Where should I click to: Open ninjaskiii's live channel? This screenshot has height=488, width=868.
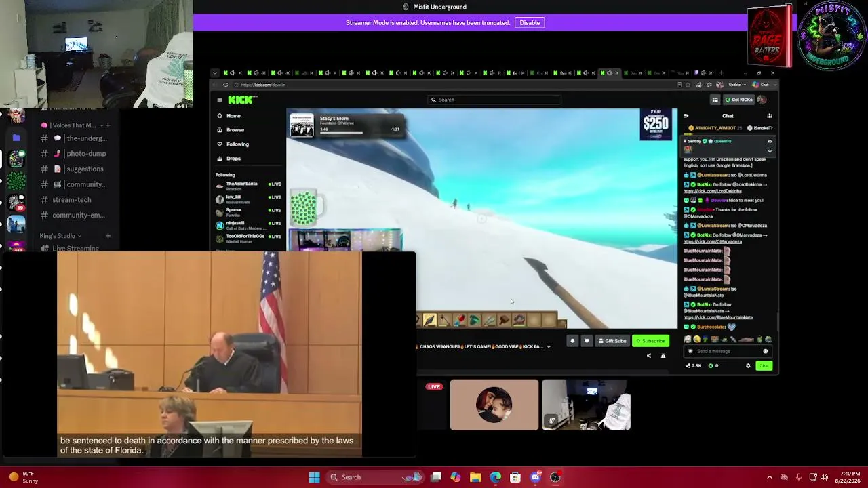click(248, 224)
